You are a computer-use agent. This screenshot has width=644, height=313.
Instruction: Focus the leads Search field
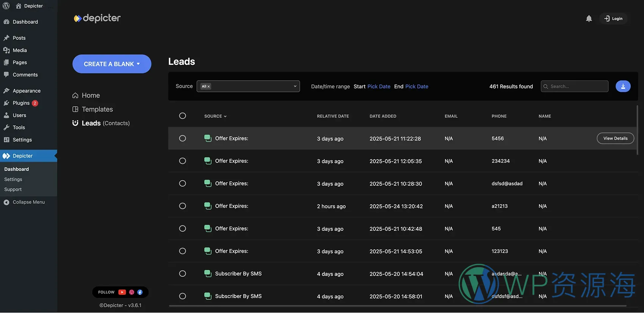[574, 86]
